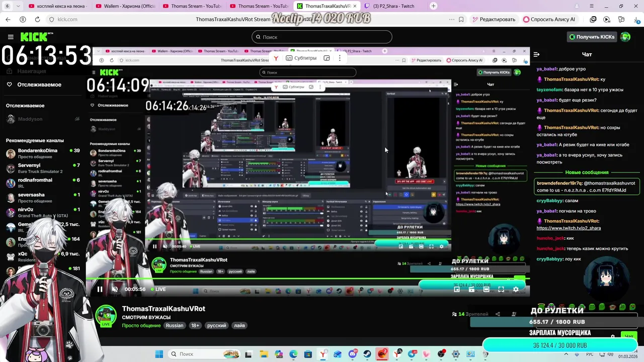This screenshot has width=644, height=362.
Task: Pause the live stream video
Action: coord(100,289)
